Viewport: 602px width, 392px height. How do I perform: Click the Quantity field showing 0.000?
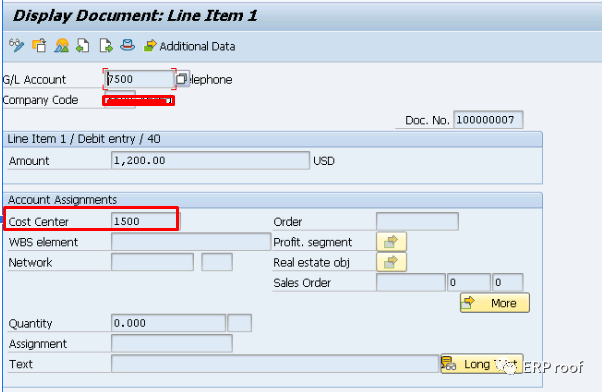point(168,323)
